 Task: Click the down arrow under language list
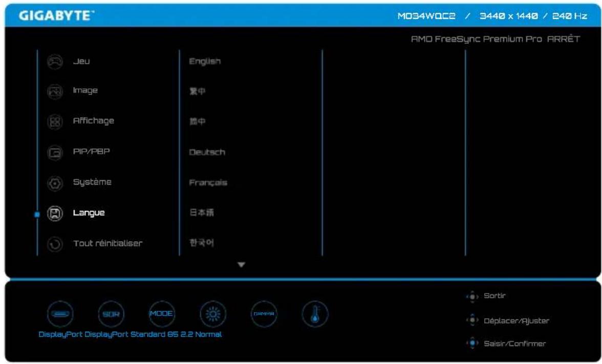tap(241, 265)
